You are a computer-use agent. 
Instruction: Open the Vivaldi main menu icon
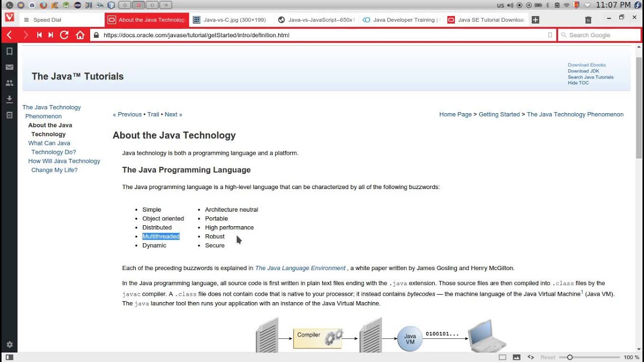9,18
